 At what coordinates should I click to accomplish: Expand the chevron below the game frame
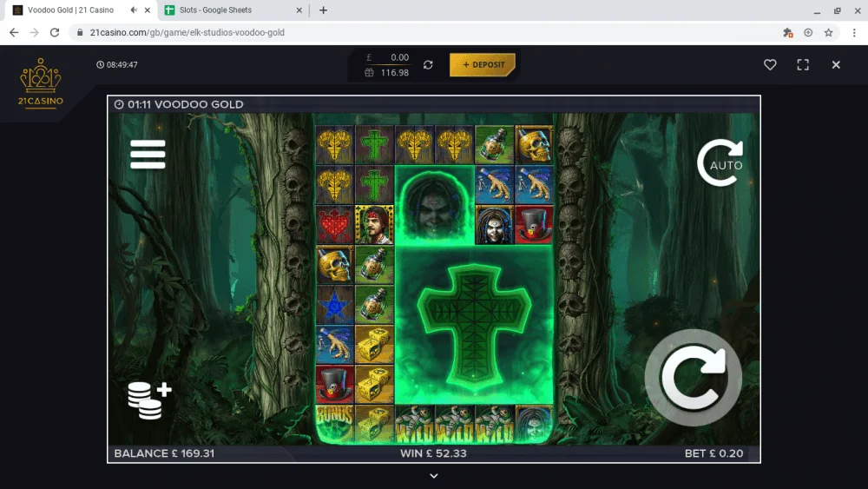point(434,476)
